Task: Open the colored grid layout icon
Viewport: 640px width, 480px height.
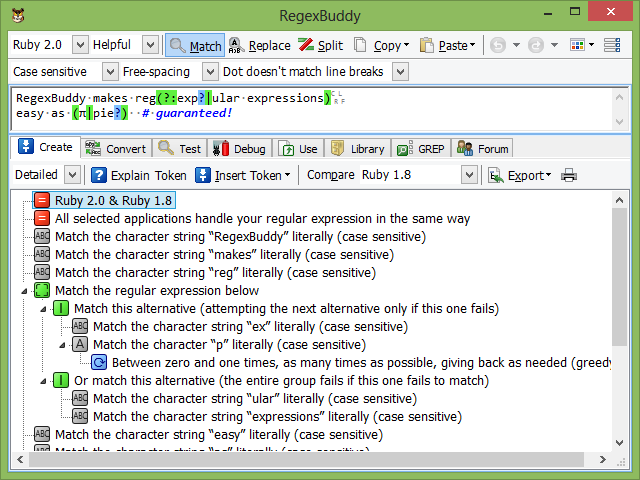Action: 577,45
